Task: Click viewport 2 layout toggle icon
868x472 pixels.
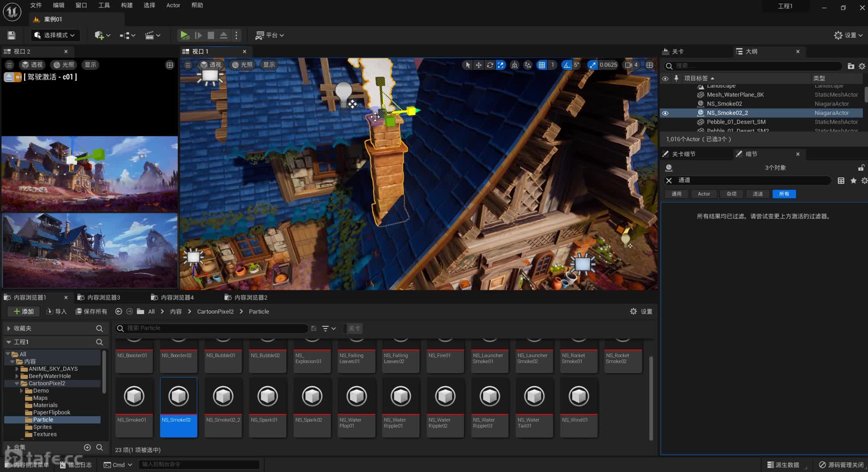Action: pyautogui.click(x=170, y=65)
